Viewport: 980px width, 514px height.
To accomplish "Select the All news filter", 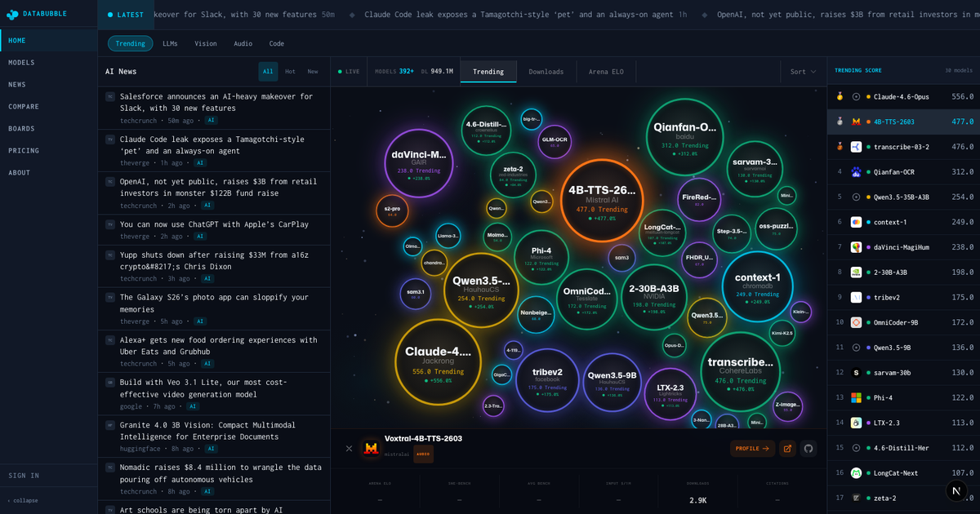I will pos(268,72).
